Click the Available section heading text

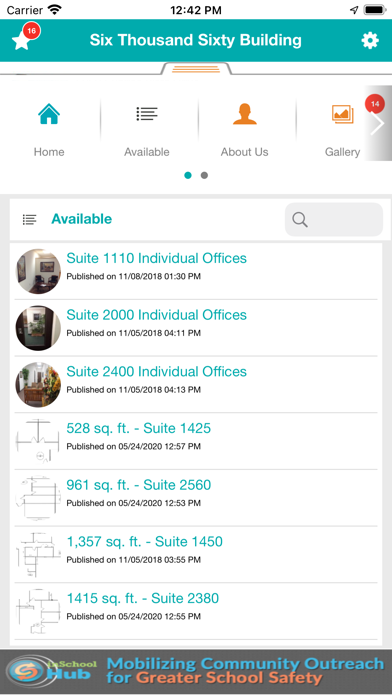pyautogui.click(x=82, y=219)
